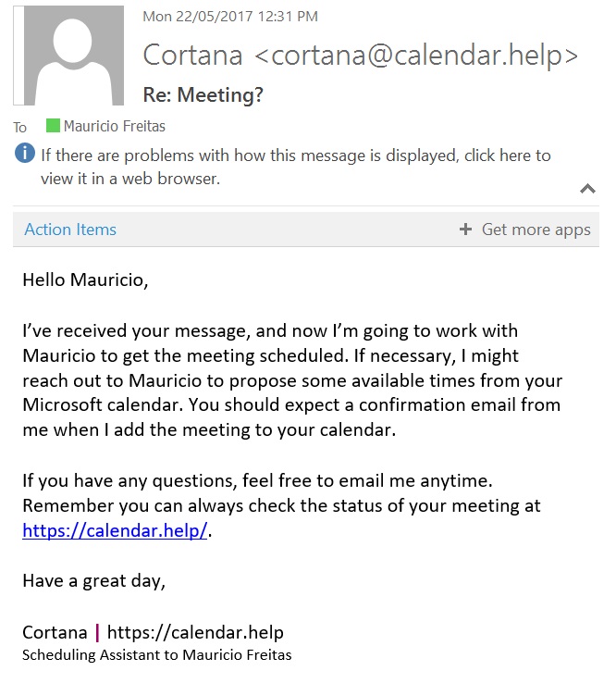Click the sender's avatar placeholder picture

click(x=68, y=56)
